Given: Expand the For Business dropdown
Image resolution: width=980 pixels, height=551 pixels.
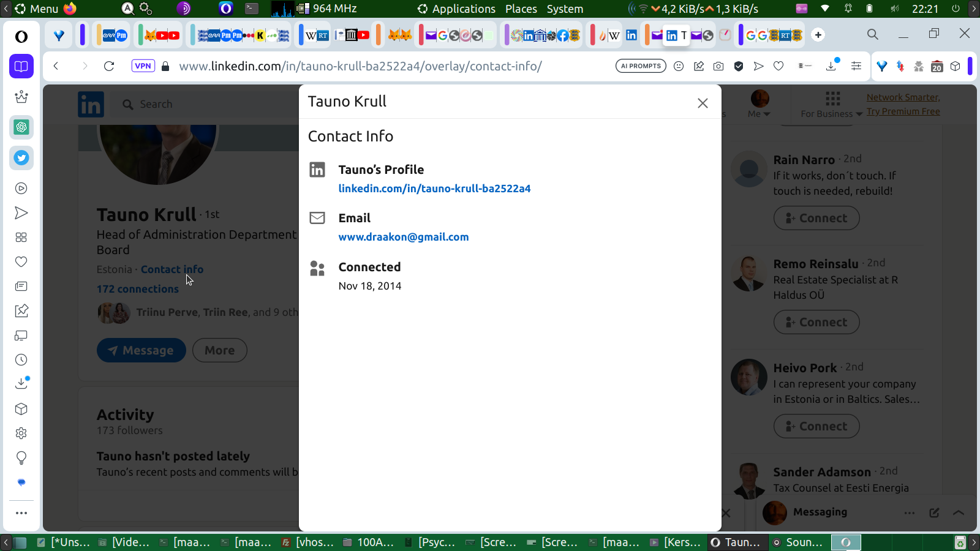Looking at the screenshot, I should 832,105.
